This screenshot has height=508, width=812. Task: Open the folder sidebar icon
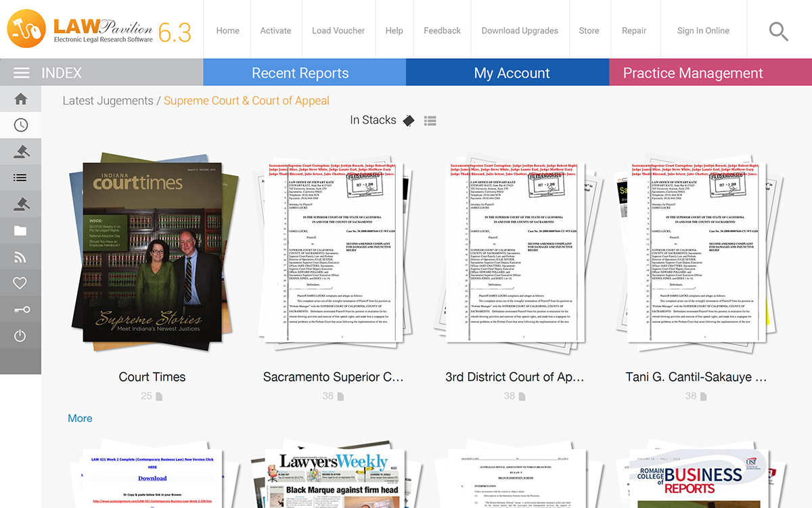tap(20, 231)
